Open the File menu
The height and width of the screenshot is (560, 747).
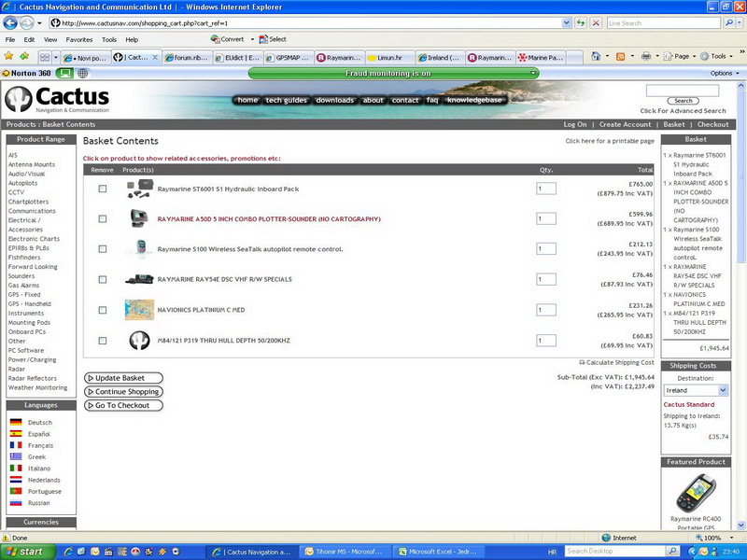tap(10, 39)
